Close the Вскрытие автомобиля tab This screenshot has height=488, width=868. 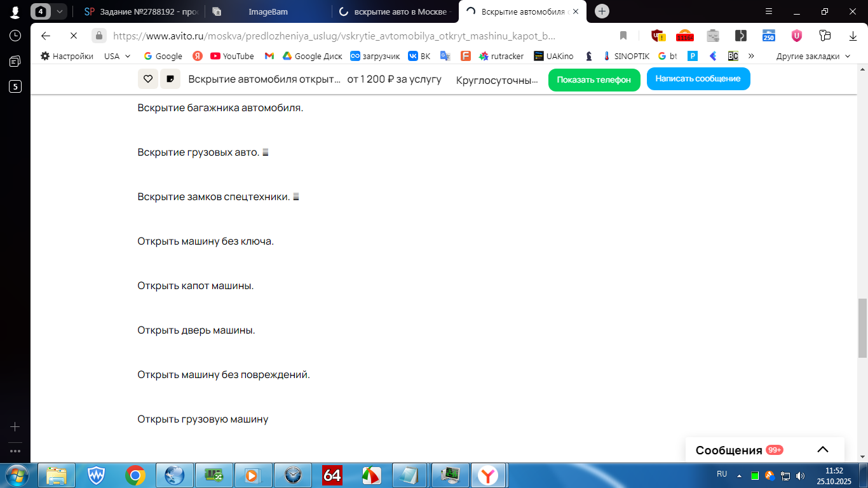tap(576, 11)
